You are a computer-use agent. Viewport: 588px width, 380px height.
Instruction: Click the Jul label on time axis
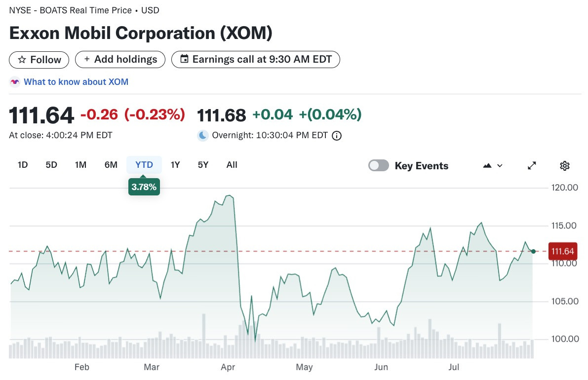[454, 367]
